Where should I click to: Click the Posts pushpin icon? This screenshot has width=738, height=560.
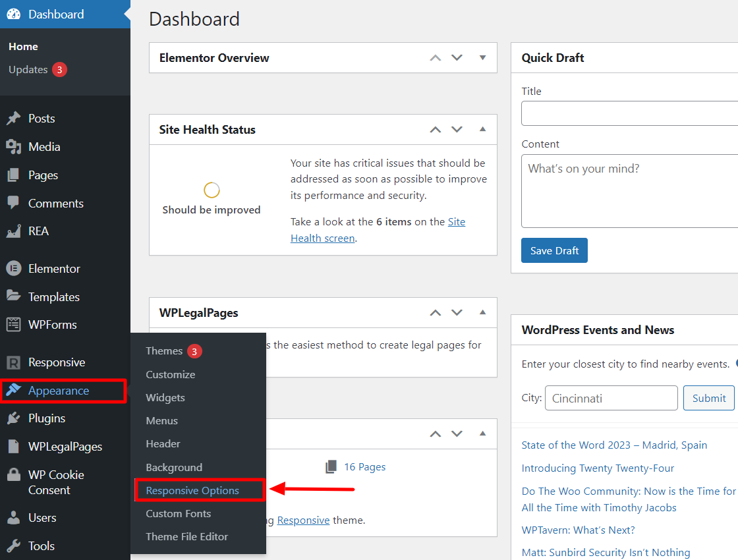coord(14,118)
